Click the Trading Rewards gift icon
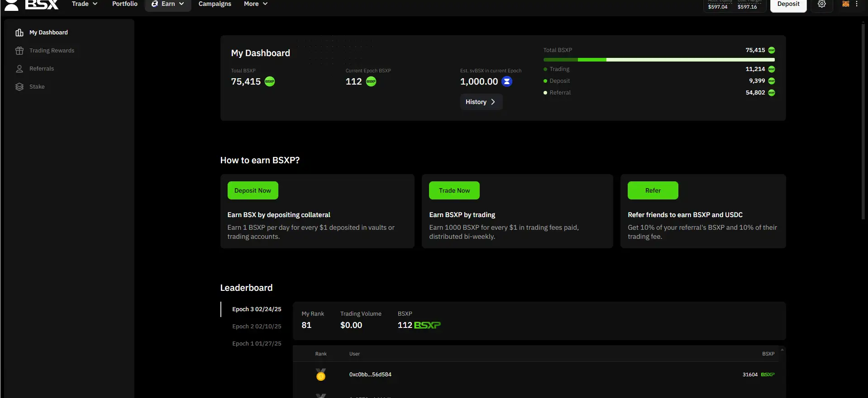This screenshot has width=868, height=398. pyautogui.click(x=19, y=51)
